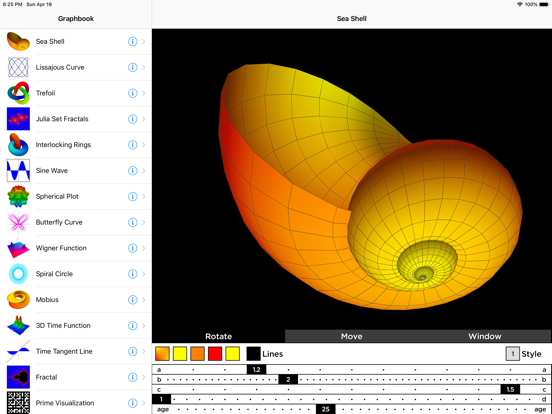
Task: Show info for Spherical Plot
Action: tap(132, 196)
